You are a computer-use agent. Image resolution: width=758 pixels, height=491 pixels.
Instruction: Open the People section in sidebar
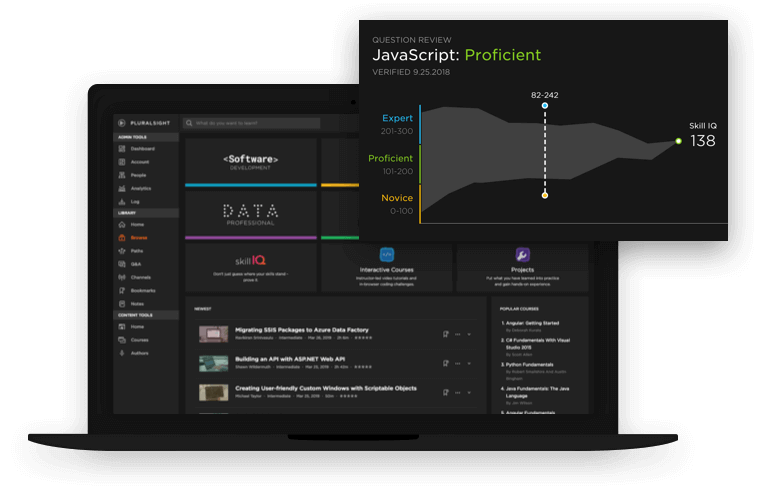[138, 175]
